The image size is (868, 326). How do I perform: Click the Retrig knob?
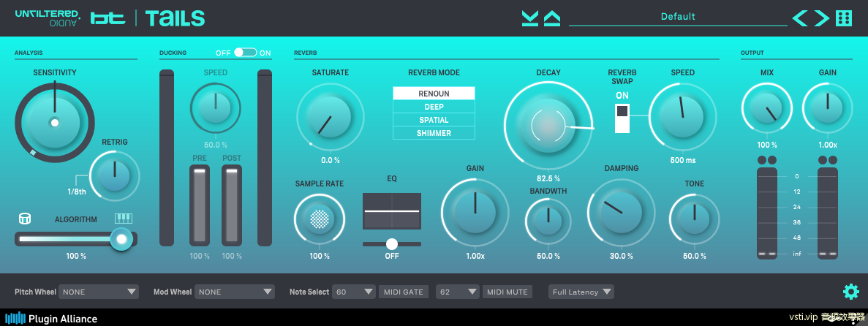pyautogui.click(x=115, y=175)
